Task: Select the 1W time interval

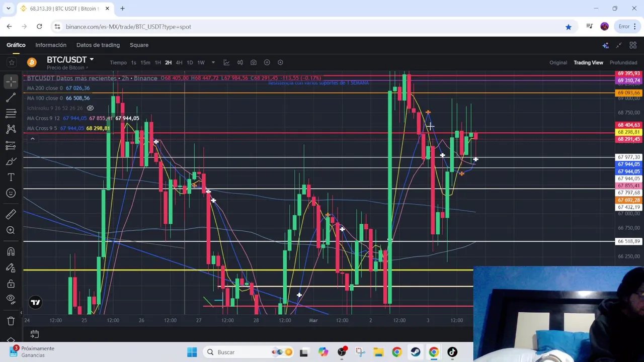Action: pyautogui.click(x=201, y=62)
